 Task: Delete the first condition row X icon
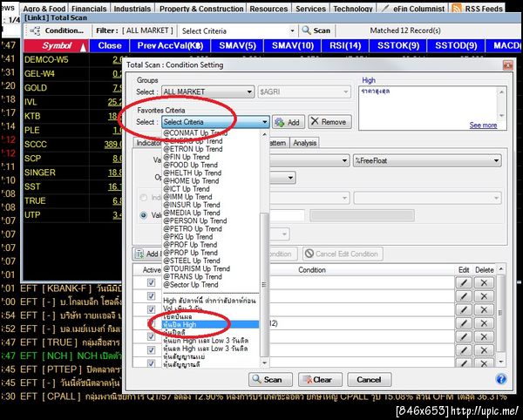pos(484,282)
